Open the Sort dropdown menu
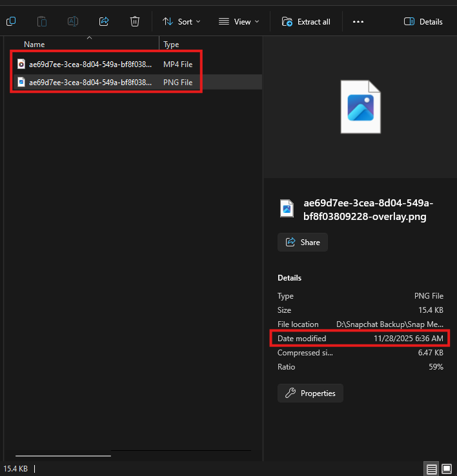 (181, 22)
